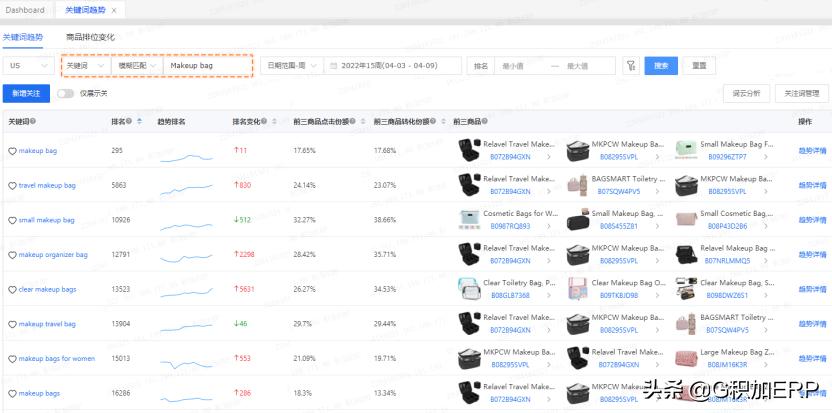Favorite the 'small makeup bag' heart icon
This screenshot has width=832, height=413.
click(x=12, y=220)
